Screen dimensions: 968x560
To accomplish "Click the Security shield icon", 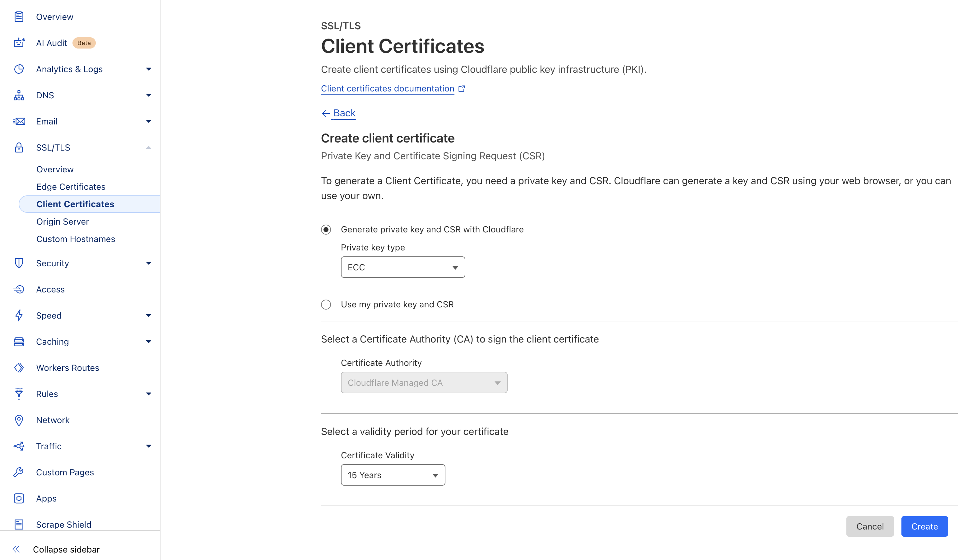I will click(19, 263).
